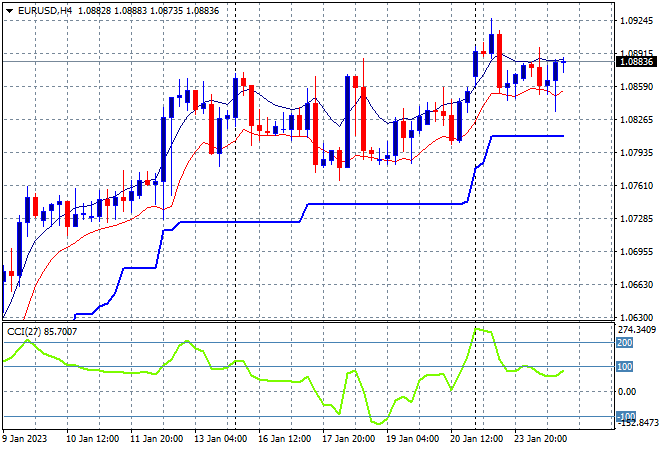Select the time axis label 17 Jan 20:00

point(349,439)
